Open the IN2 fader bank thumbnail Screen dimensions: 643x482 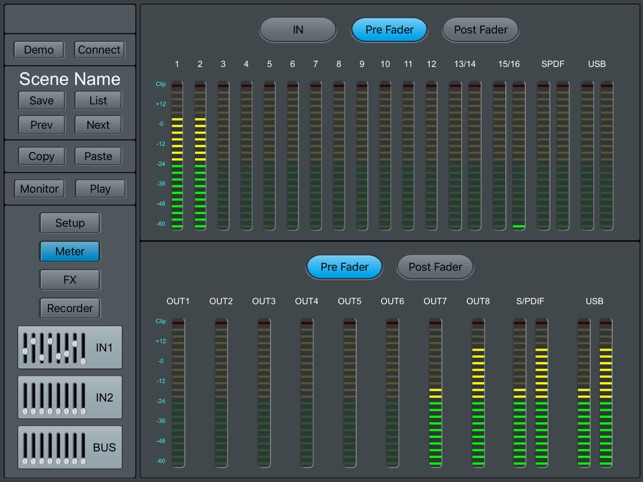[x=70, y=397]
